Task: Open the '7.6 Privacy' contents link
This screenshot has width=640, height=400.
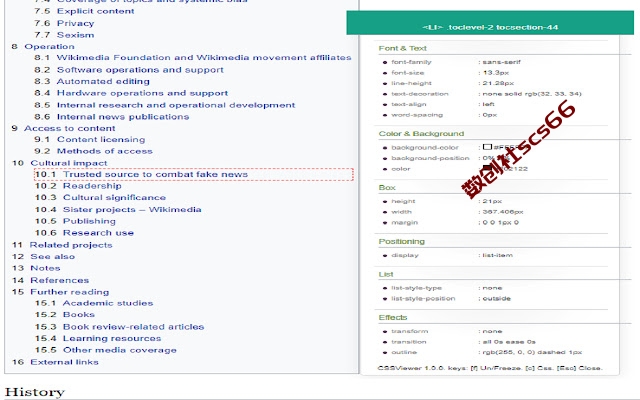Action: point(64,23)
